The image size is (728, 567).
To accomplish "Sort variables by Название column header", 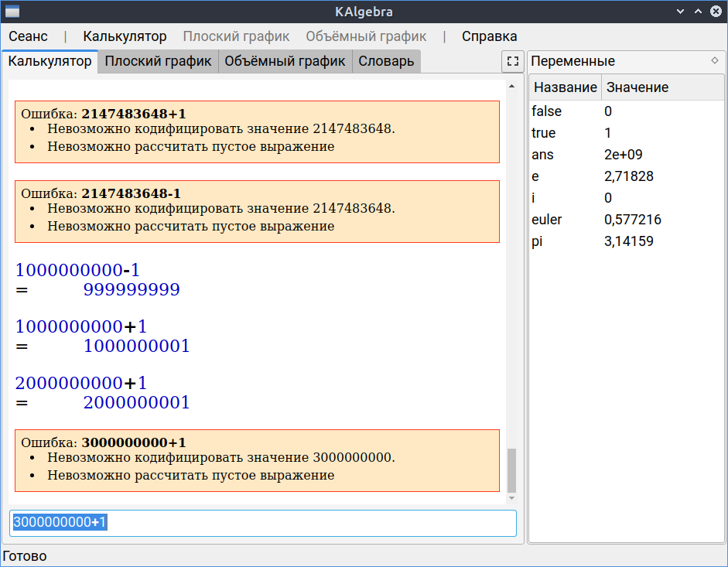I will 565,87.
